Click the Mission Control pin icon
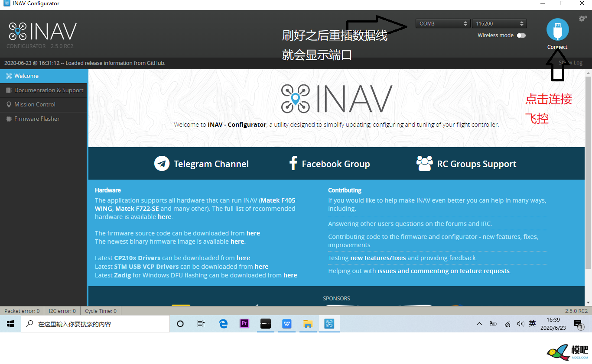Screen dimensions: 592x364 coord(8,104)
